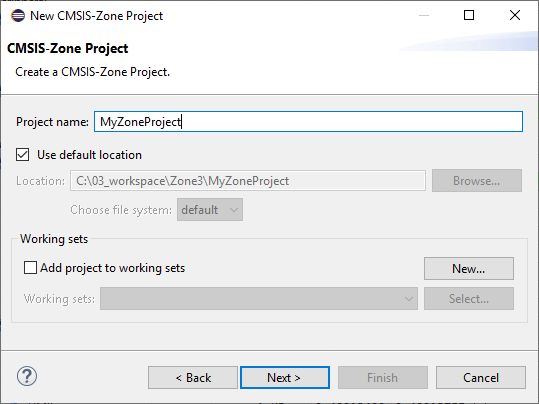Viewport: 539px width, 404px height.
Task: Click the Select... working sets button
Action: click(x=469, y=298)
